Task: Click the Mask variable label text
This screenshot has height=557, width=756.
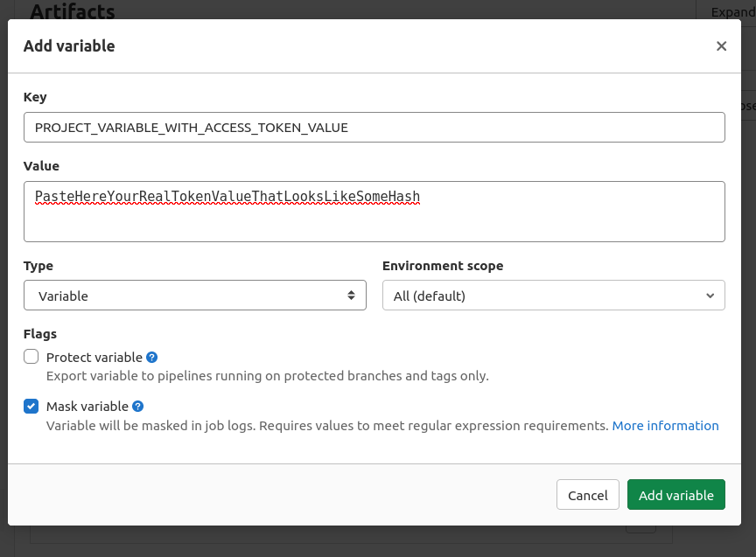Action: 87,407
